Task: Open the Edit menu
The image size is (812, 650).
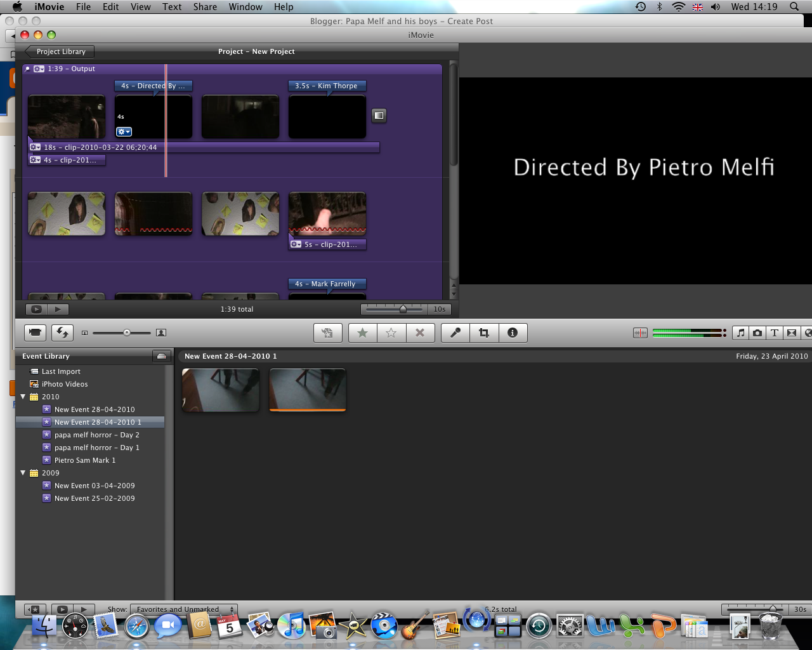Action: [111, 7]
